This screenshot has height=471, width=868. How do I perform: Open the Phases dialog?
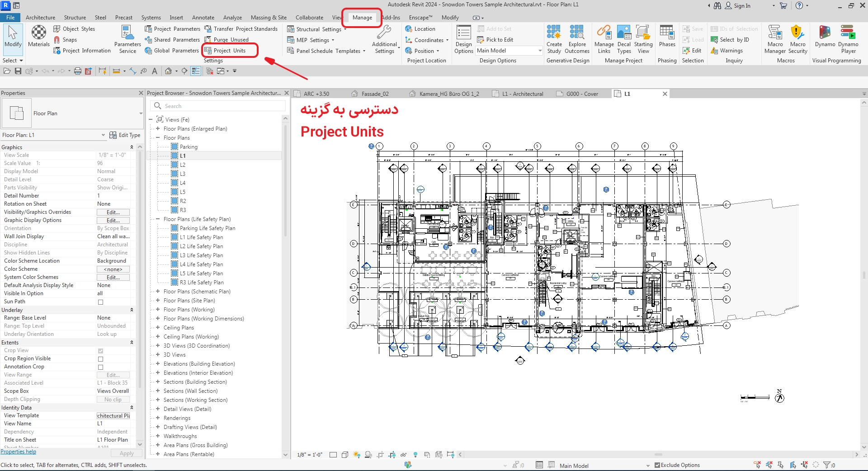point(667,36)
